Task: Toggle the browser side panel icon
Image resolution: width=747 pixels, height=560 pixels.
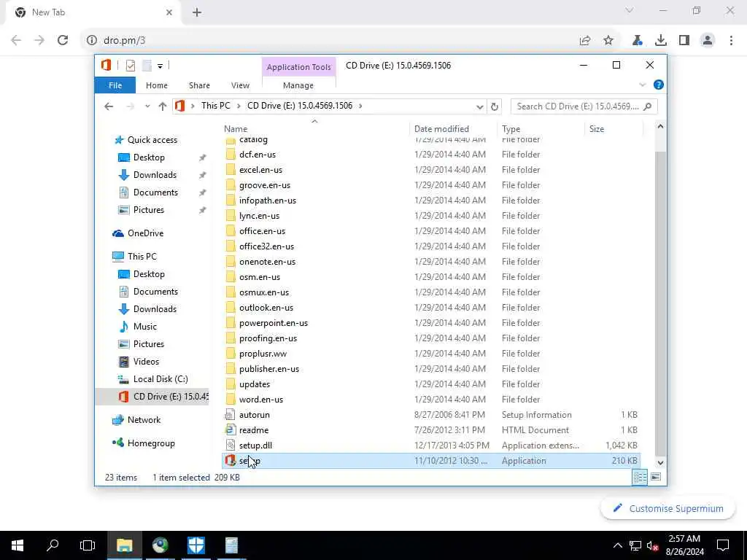Action: pos(684,41)
